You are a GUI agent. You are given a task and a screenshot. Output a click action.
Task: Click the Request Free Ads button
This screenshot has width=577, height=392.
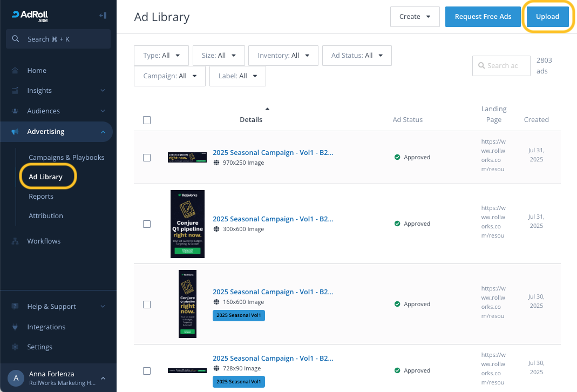tap(483, 17)
